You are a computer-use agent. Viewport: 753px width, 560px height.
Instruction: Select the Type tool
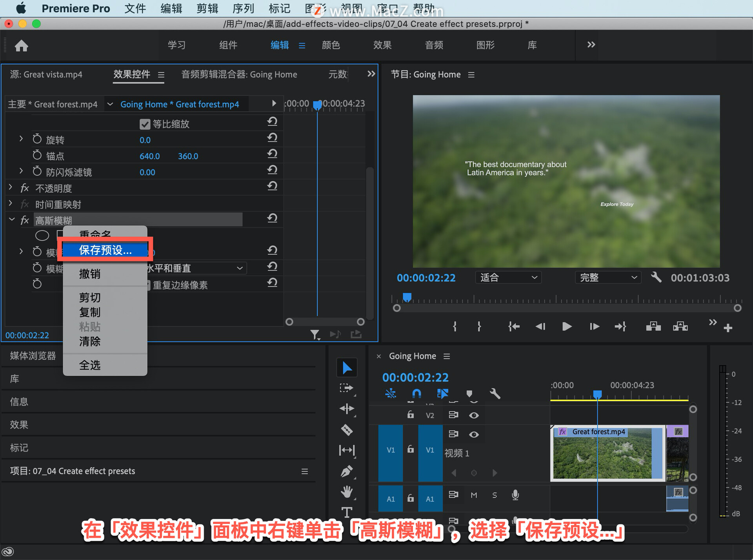click(x=347, y=512)
